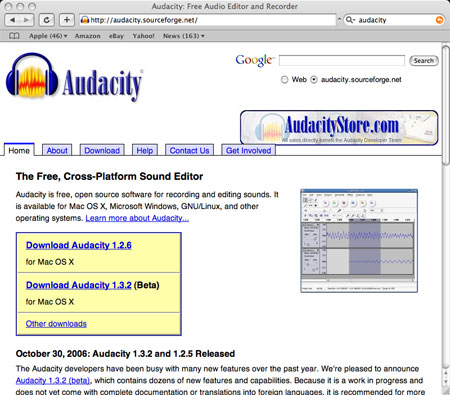The image size is (450, 395).
Task: Select the Web radio button
Action: coord(284,80)
